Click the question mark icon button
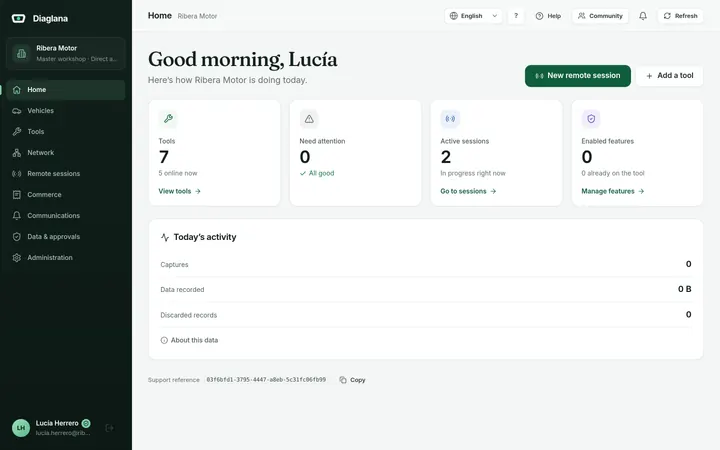 (x=516, y=16)
